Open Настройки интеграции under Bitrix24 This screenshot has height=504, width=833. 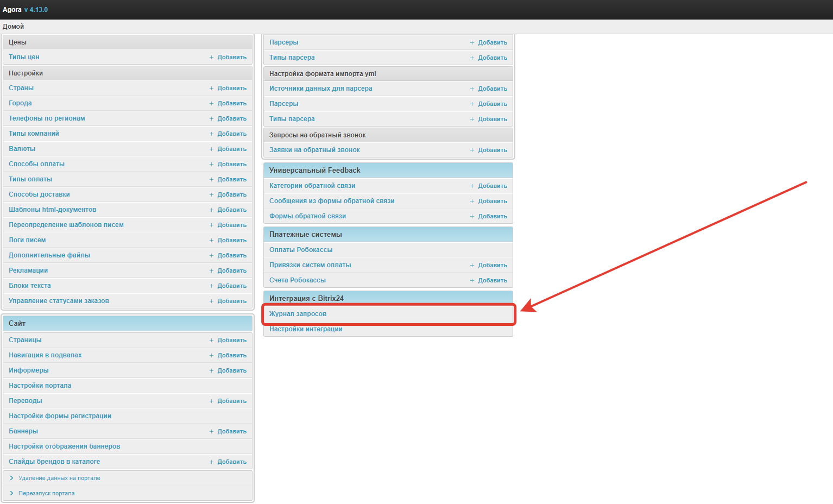[x=306, y=329]
